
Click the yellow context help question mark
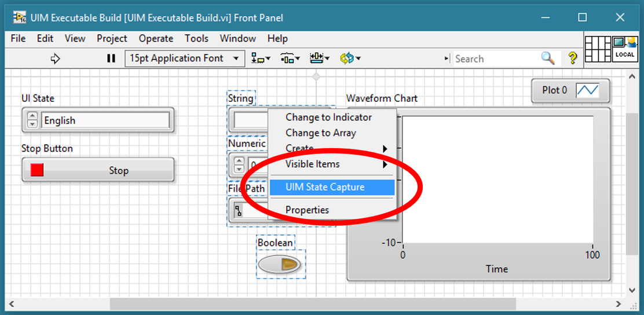click(x=573, y=58)
